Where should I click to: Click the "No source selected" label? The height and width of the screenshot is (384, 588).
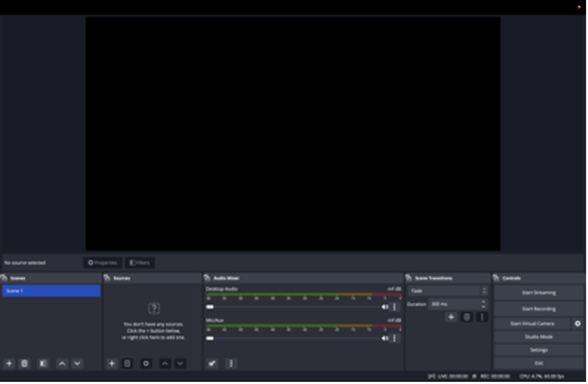coord(25,263)
